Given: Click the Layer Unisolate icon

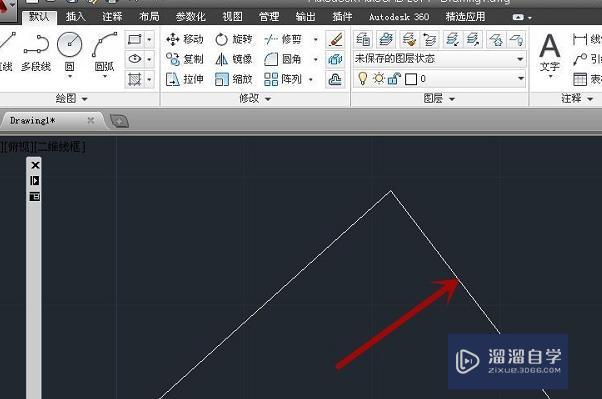Looking at the screenshot, I should click(x=473, y=39).
